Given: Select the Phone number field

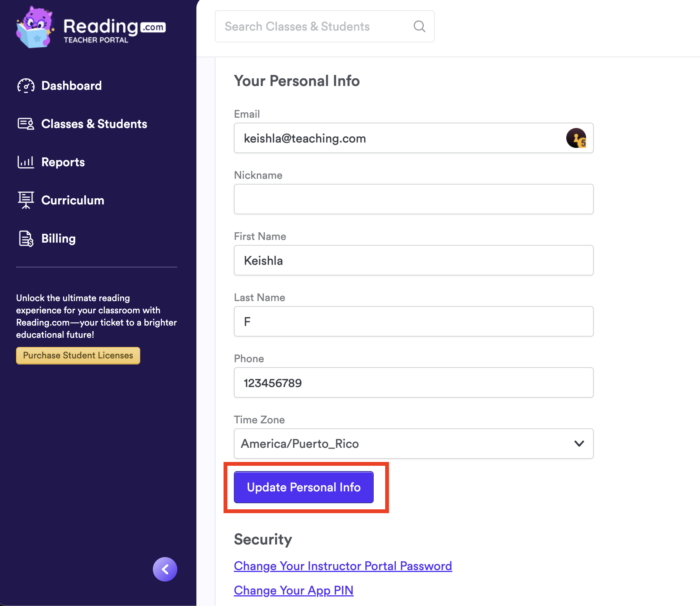Looking at the screenshot, I should click(x=413, y=382).
